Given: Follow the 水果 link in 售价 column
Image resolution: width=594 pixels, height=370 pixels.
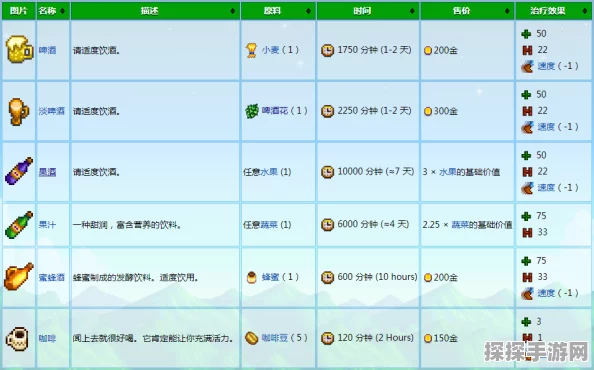Looking at the screenshot, I should click(x=447, y=172).
